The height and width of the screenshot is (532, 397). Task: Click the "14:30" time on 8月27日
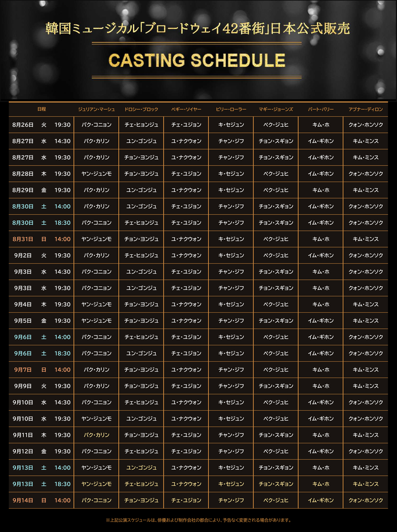coord(62,141)
